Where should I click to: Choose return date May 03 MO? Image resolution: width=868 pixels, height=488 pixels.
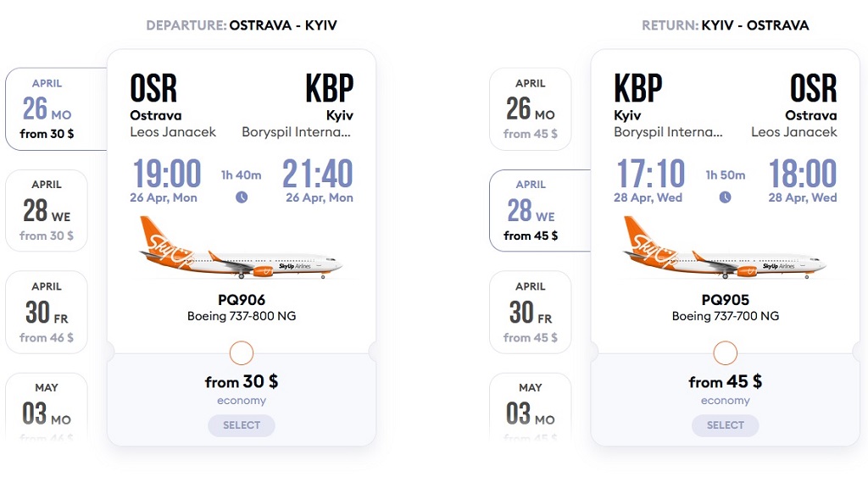pyautogui.click(x=531, y=408)
